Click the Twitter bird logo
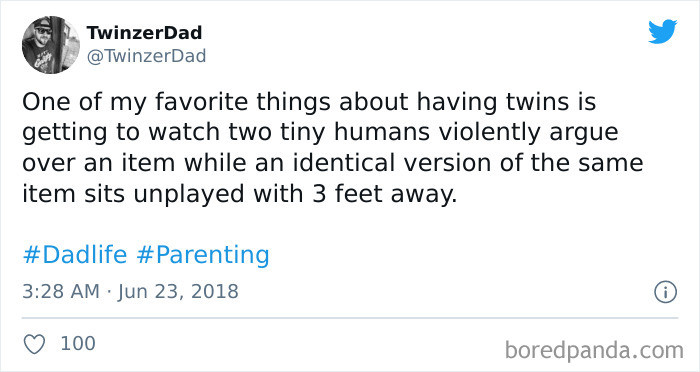Image resolution: width=700 pixels, height=372 pixels. coord(662,32)
